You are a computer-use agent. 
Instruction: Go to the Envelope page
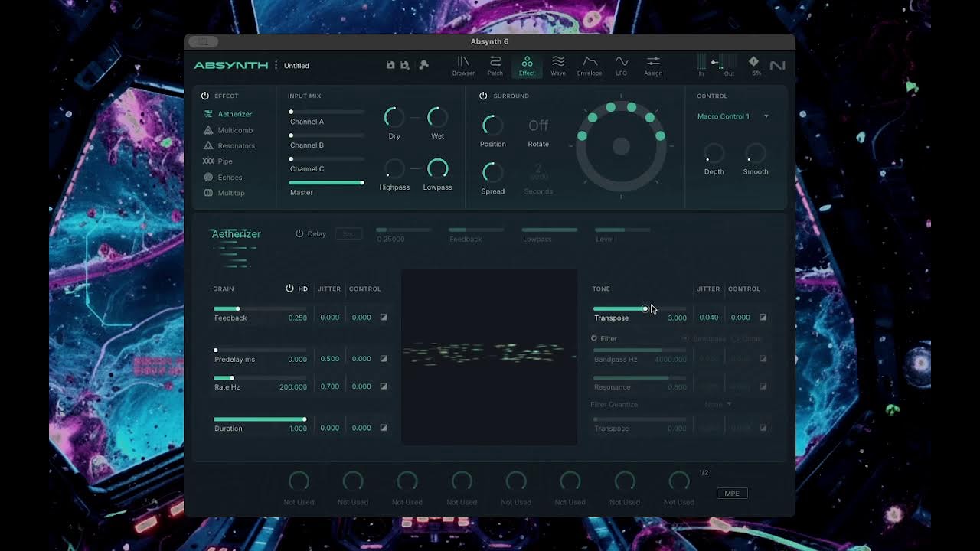590,66
